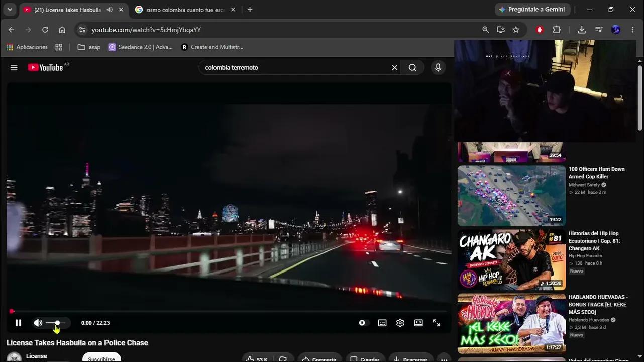This screenshot has height=362, width=644.
Task: Click the '130 hace 8 h' view count
Action: coord(586,263)
